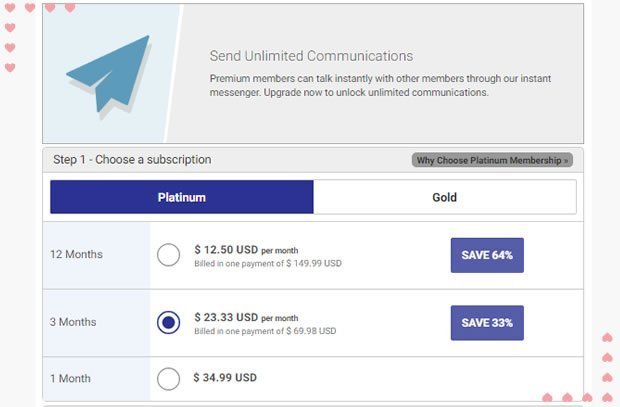Click the blue paper plane icon
This screenshot has height=407, width=620.
coord(108,74)
